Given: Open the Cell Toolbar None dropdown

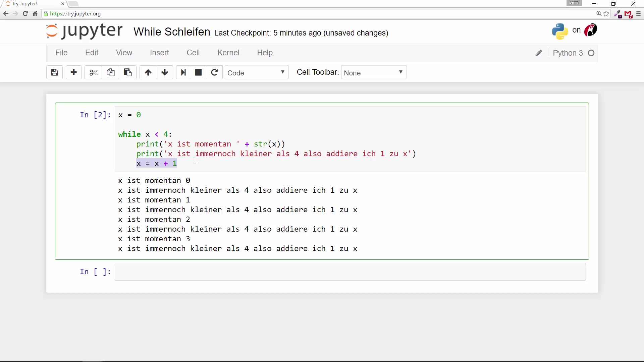Looking at the screenshot, I should pyautogui.click(x=373, y=73).
